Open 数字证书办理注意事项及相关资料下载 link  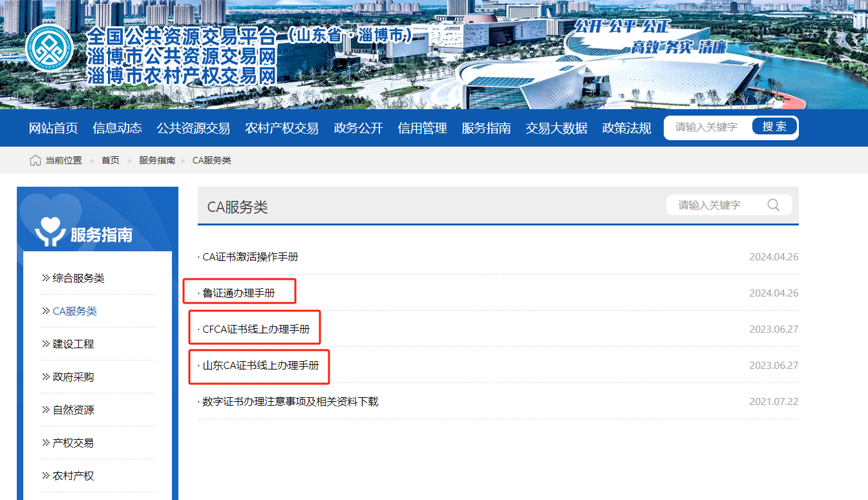(290, 401)
